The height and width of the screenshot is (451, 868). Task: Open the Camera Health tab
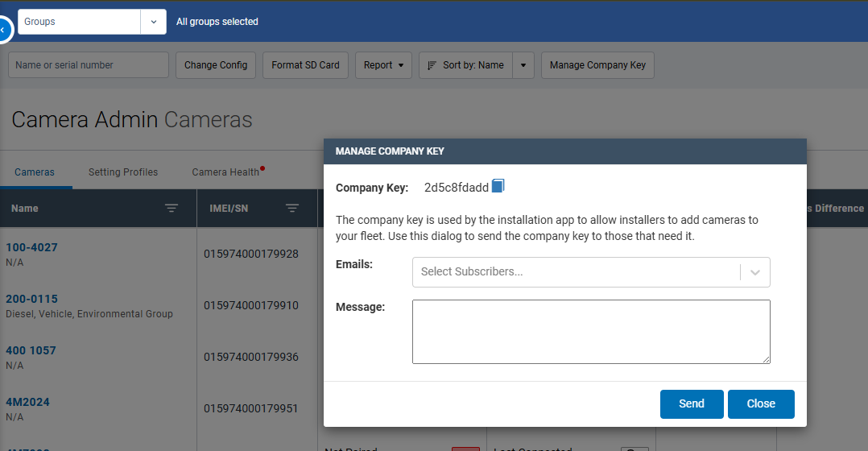click(225, 172)
